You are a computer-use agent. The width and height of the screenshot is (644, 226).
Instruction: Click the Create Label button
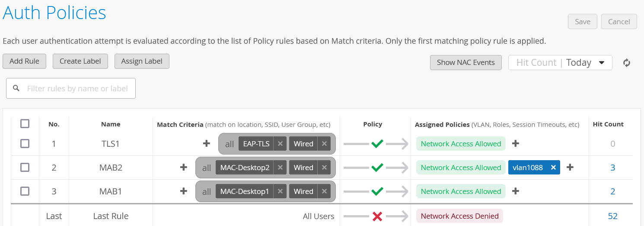pos(80,61)
